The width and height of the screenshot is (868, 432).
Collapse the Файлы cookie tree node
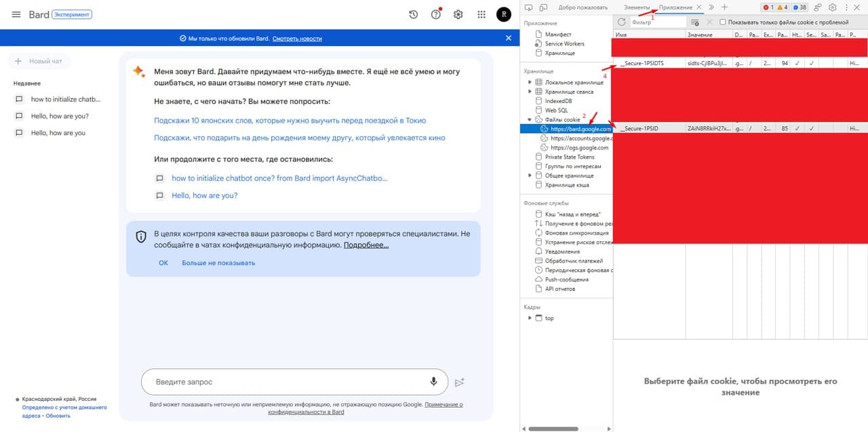530,119
